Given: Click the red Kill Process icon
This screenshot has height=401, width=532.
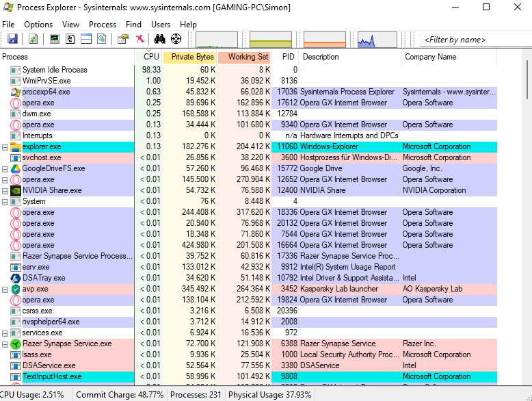Looking at the screenshot, I should 139,39.
